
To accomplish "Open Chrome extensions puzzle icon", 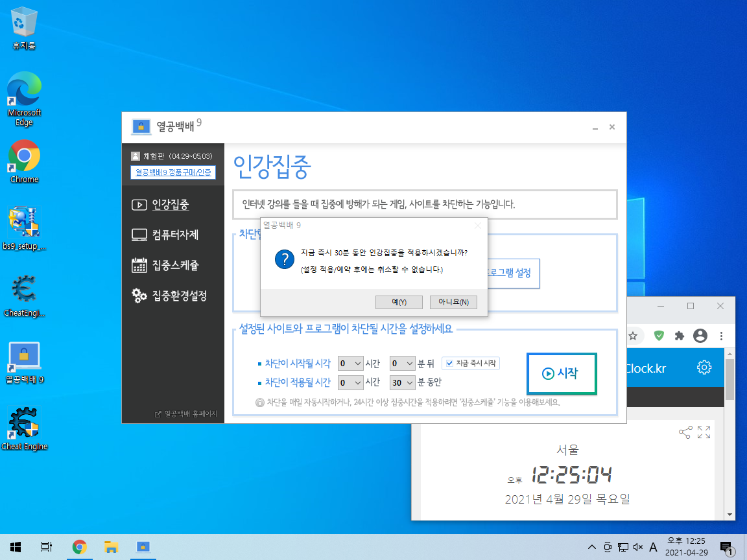I will (x=680, y=336).
